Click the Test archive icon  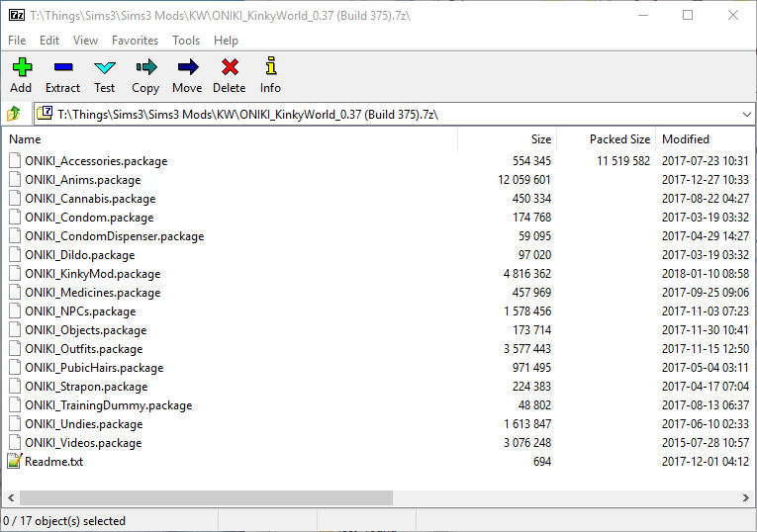[104, 67]
